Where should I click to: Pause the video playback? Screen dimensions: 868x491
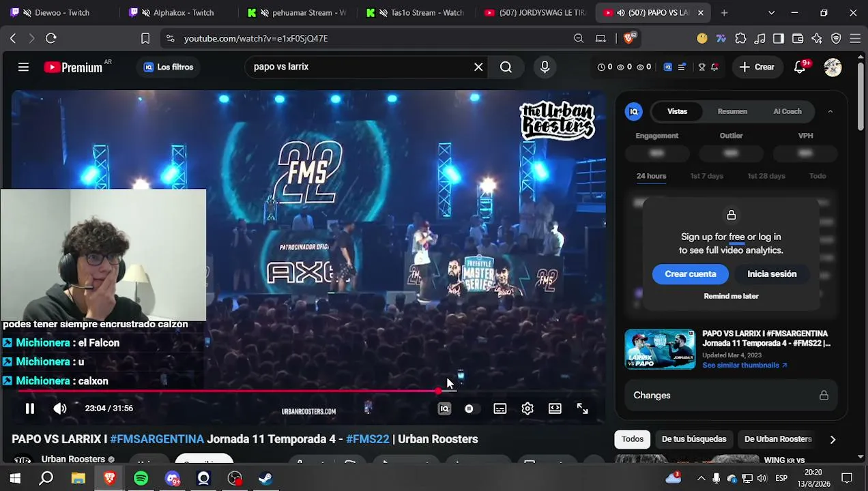(x=30, y=408)
